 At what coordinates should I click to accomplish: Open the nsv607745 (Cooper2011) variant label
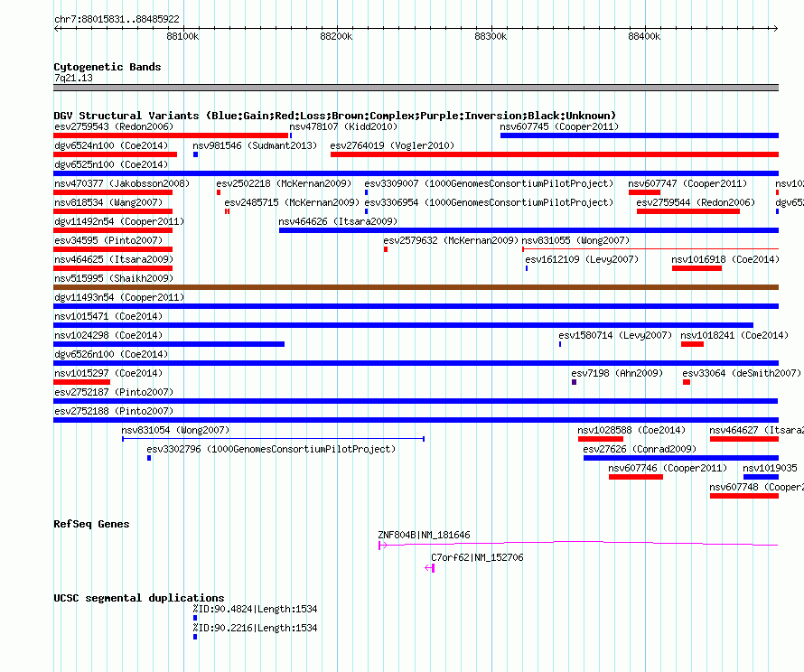[x=559, y=126]
